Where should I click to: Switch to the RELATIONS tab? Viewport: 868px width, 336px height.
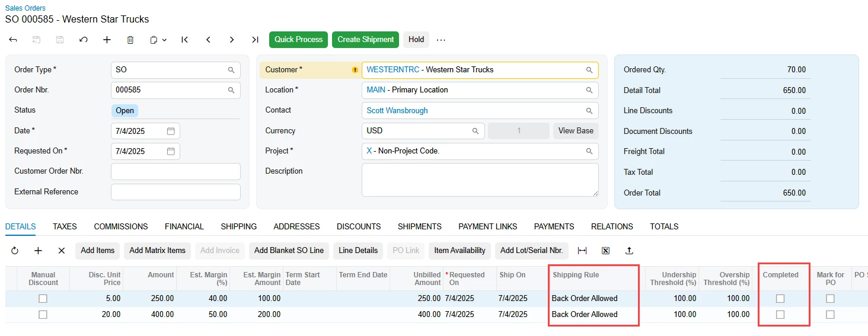pos(612,226)
